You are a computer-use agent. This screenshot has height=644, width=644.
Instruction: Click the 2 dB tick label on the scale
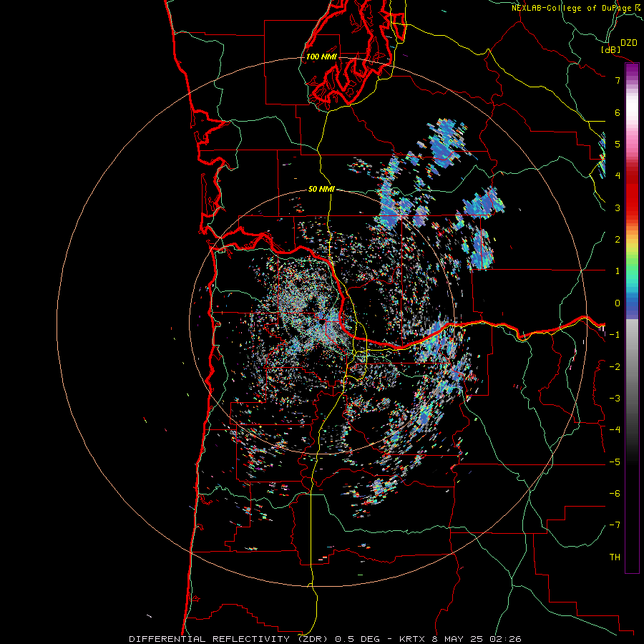pyautogui.click(x=618, y=240)
